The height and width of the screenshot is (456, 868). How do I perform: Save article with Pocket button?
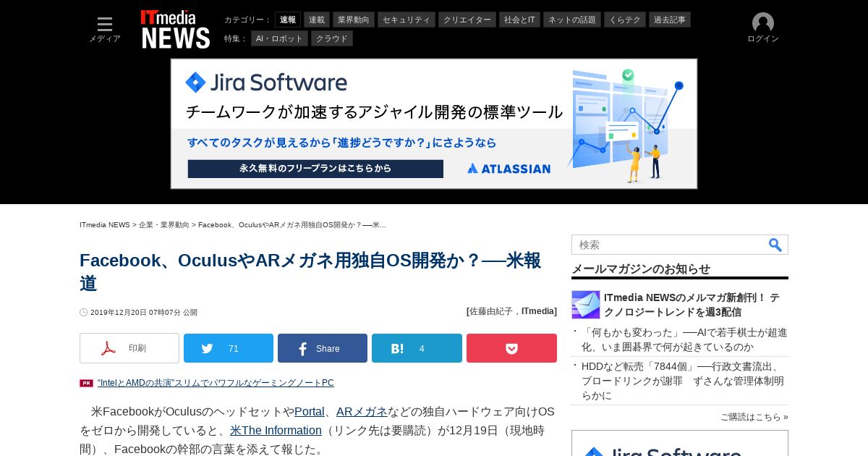pyautogui.click(x=511, y=348)
